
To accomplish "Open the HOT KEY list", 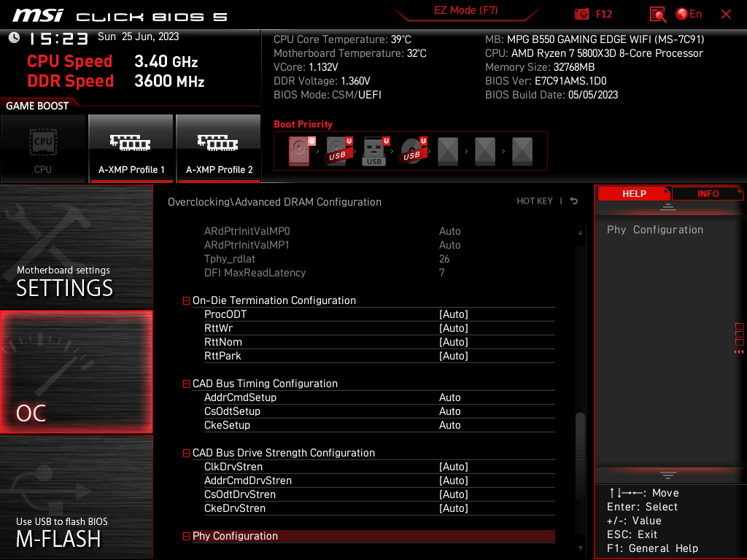I will 535,201.
